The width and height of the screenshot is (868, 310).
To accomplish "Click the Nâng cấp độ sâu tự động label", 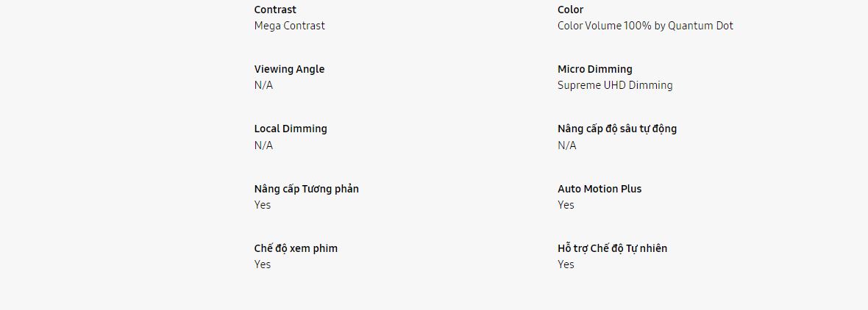I will point(616,129).
